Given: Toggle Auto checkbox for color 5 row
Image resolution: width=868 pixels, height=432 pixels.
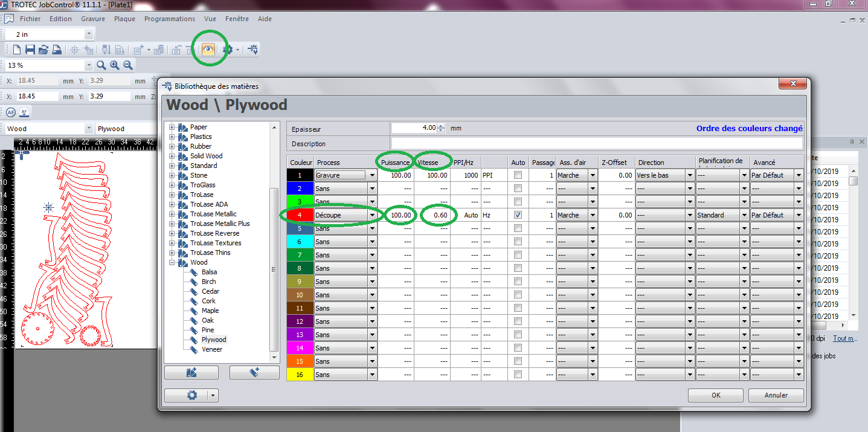Looking at the screenshot, I should tap(518, 228).
